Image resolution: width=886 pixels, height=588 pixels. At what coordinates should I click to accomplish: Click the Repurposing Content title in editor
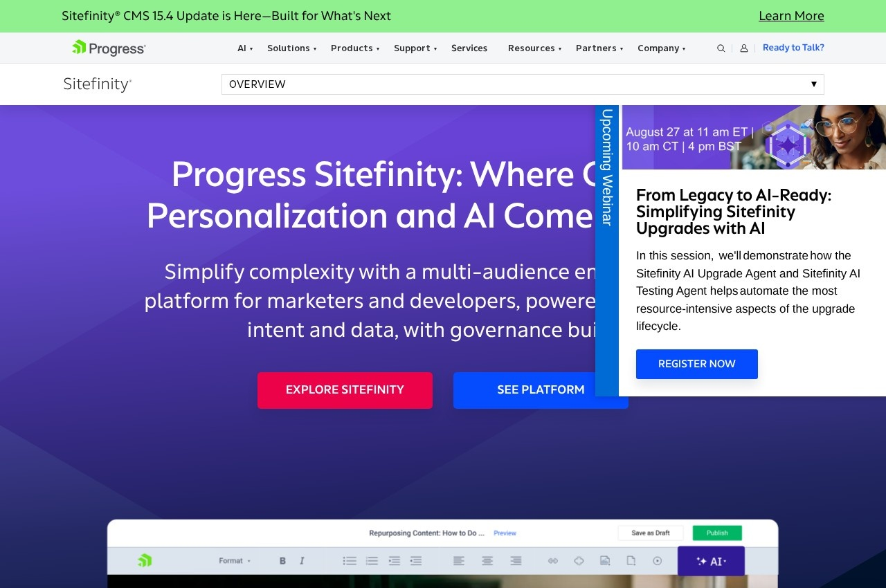pyautogui.click(x=427, y=533)
